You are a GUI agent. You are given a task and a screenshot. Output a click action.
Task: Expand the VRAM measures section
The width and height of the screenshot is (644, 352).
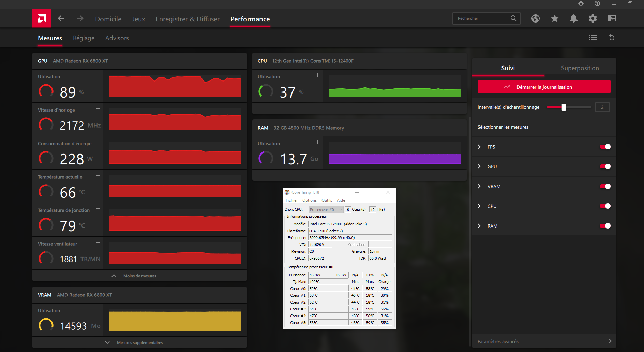pos(479,186)
